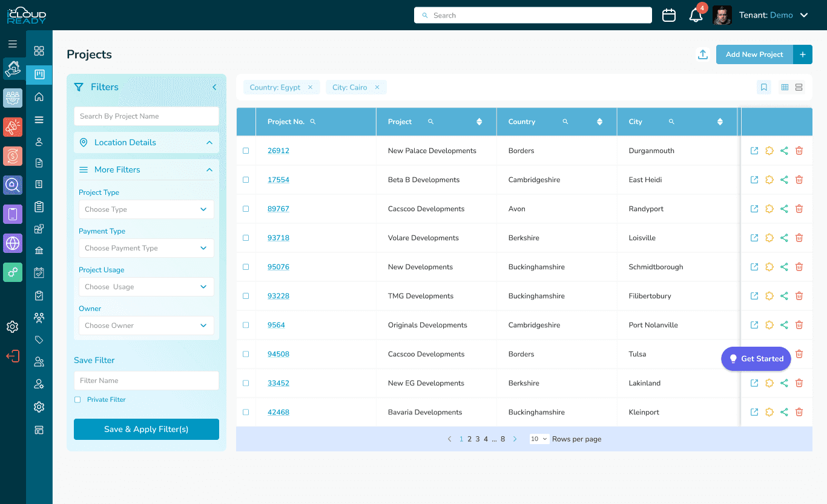Viewport: 827px width, 504px height.
Task: Click the red logout icon in the sidebar
Action: point(12,356)
